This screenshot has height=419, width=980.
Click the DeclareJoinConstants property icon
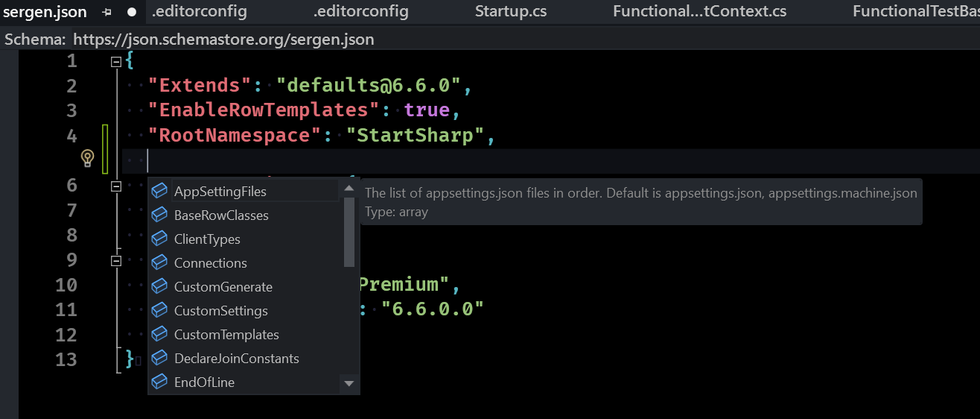pos(159,359)
